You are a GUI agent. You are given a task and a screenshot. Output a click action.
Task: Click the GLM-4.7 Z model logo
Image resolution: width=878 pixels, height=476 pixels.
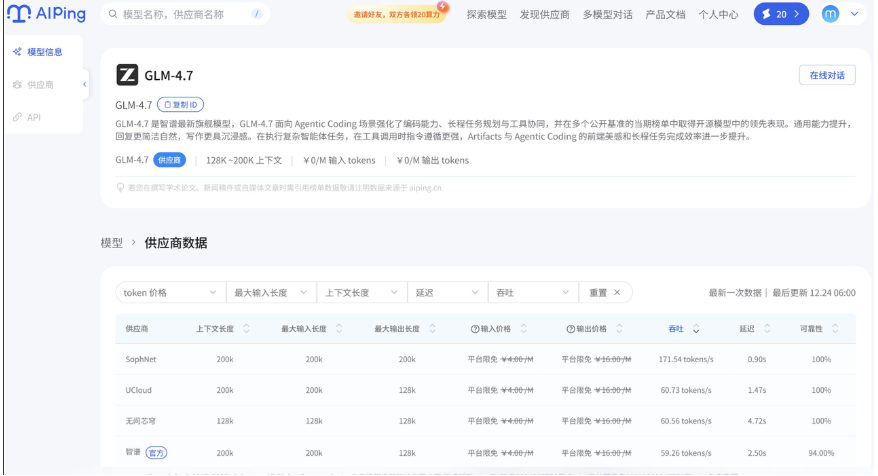click(x=127, y=75)
